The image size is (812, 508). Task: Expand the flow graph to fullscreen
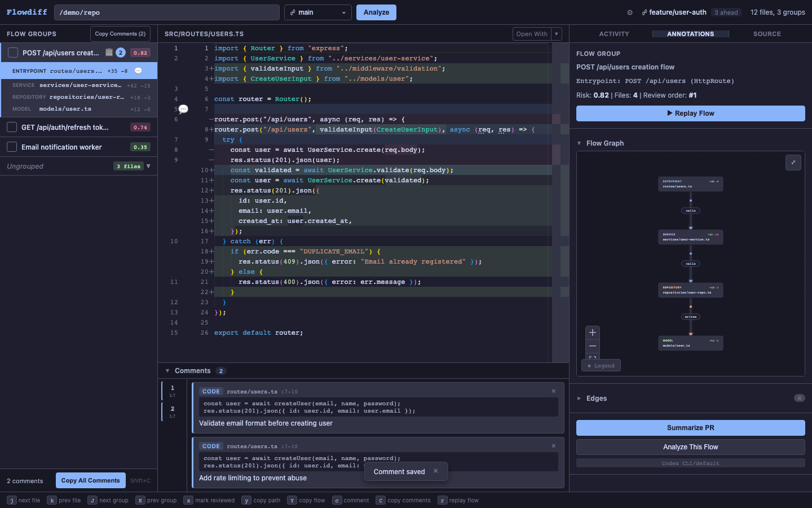tap(793, 163)
